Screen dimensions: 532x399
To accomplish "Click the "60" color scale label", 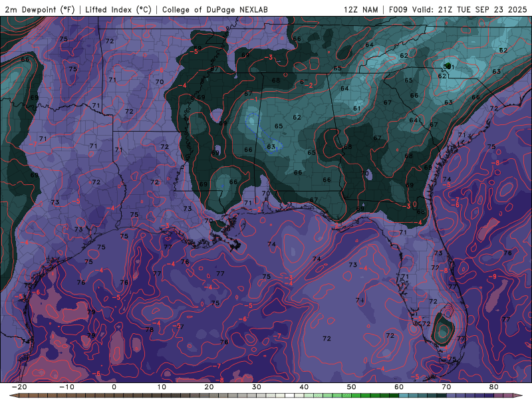I will click(399, 387).
